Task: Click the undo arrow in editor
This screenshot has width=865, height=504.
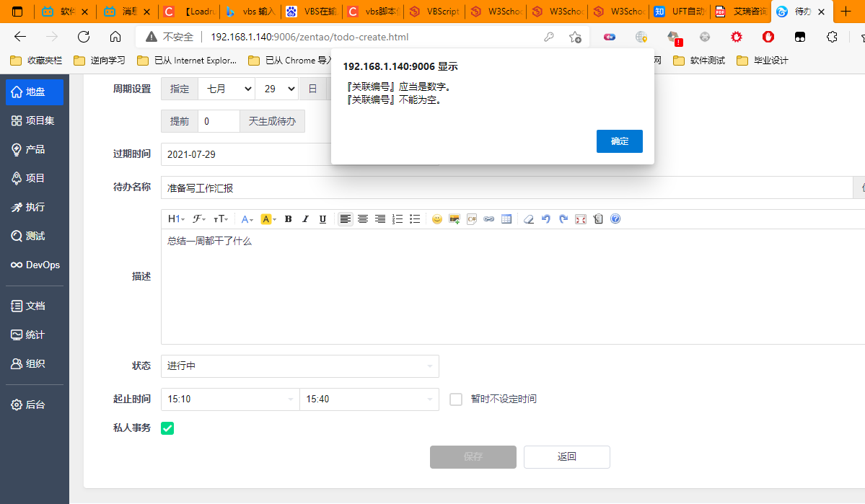Action: click(546, 219)
